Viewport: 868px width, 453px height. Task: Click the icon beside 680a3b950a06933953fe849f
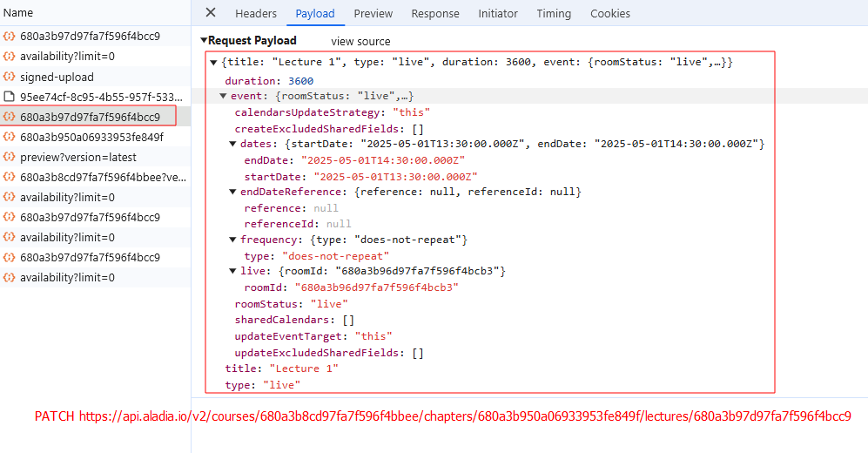pyautogui.click(x=9, y=137)
